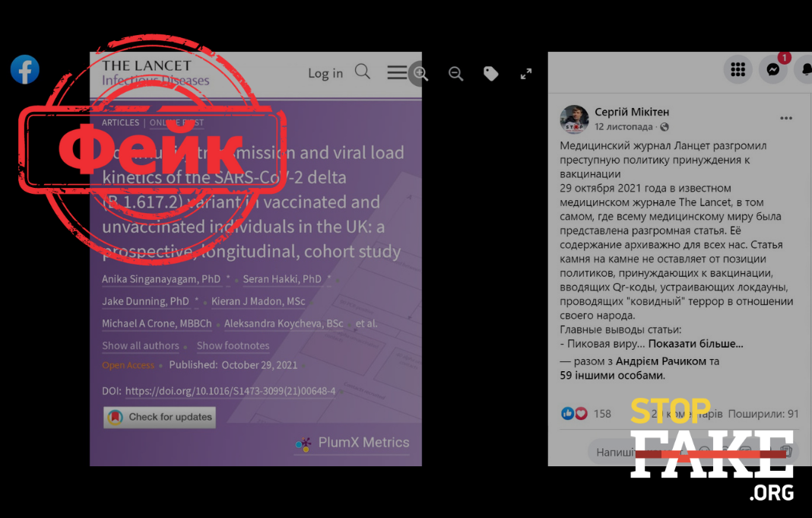View the 158 reactions on post
812x518 pixels.
586,413
